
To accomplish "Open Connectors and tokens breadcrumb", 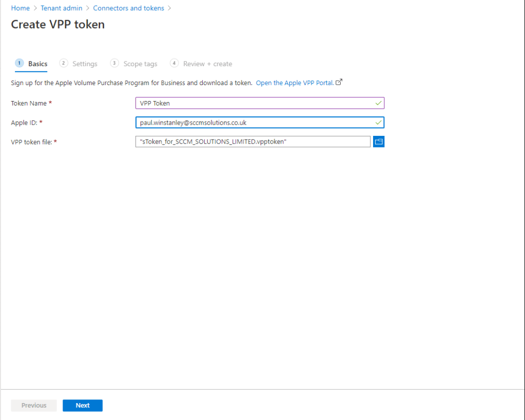I will coord(128,8).
